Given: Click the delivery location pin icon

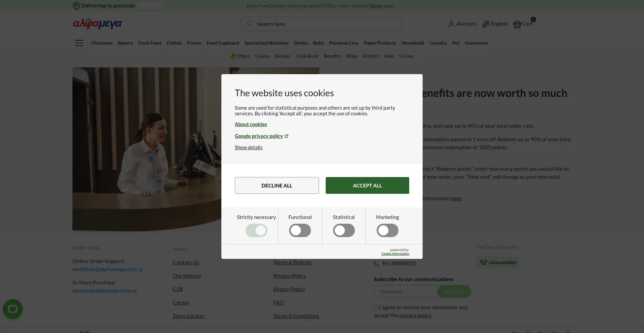Looking at the screenshot, I should point(76,6).
